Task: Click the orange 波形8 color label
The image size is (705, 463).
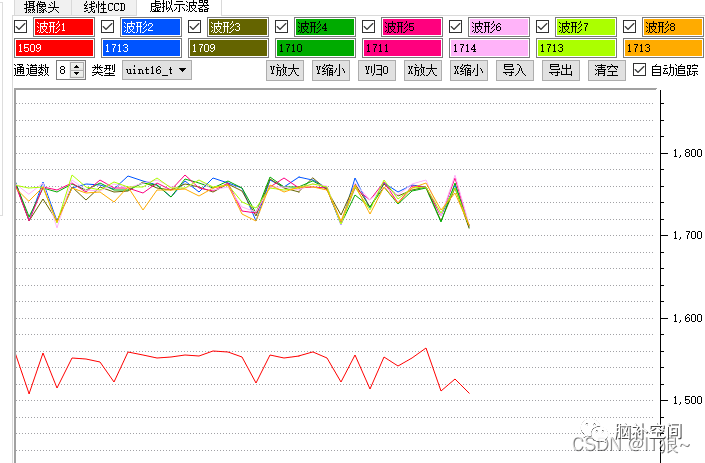Action: (673, 27)
